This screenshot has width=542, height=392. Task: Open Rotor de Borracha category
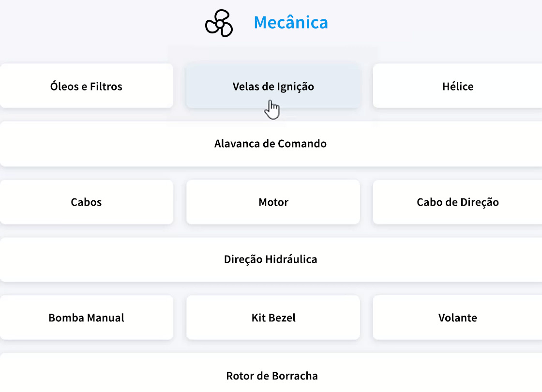coord(272,376)
